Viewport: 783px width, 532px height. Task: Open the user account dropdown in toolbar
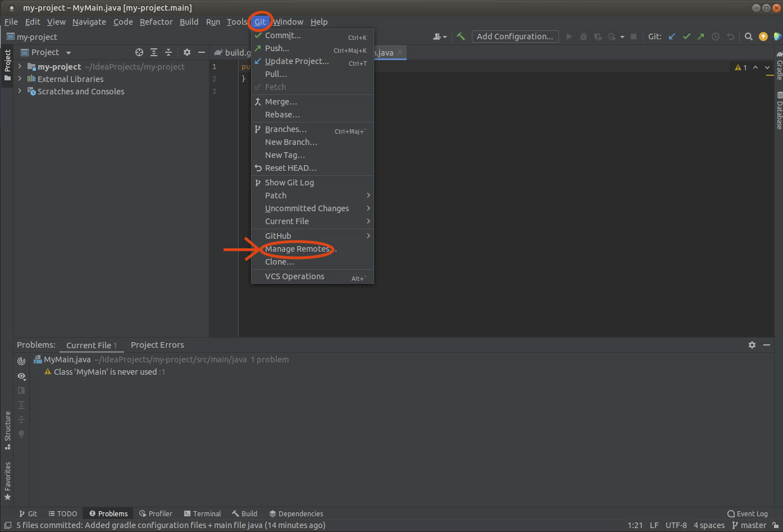pyautogui.click(x=440, y=37)
